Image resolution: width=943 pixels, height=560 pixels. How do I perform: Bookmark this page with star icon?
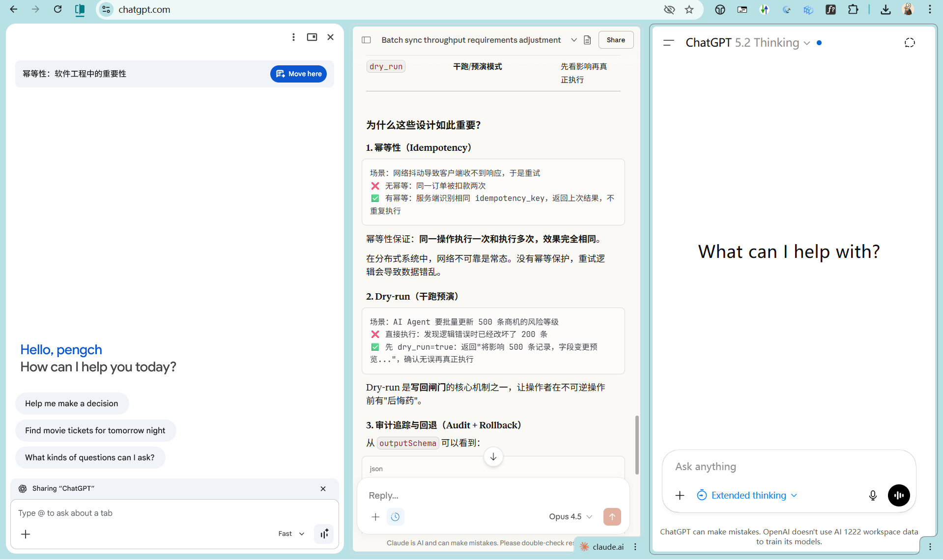[x=689, y=9]
